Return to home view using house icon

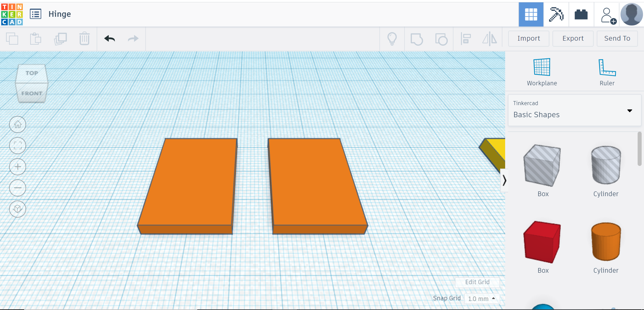point(17,124)
